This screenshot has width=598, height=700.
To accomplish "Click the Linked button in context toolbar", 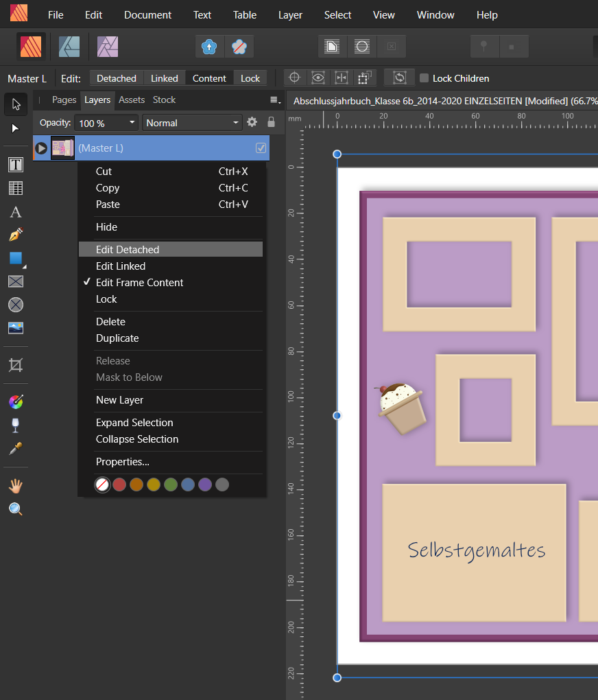I will (165, 78).
